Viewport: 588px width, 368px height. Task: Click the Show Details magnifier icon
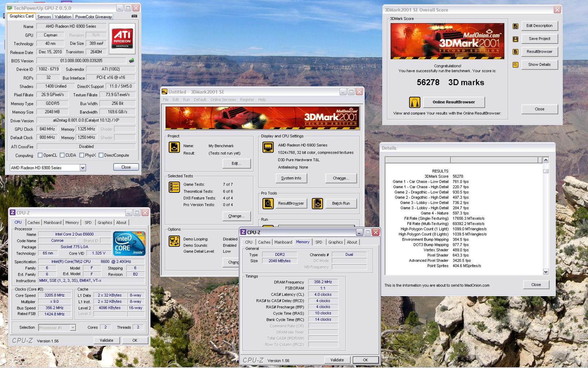tap(516, 65)
